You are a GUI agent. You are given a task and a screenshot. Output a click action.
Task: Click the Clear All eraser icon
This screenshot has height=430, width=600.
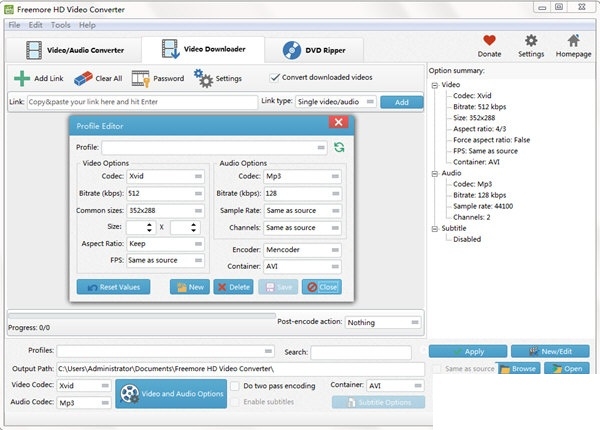click(x=83, y=78)
